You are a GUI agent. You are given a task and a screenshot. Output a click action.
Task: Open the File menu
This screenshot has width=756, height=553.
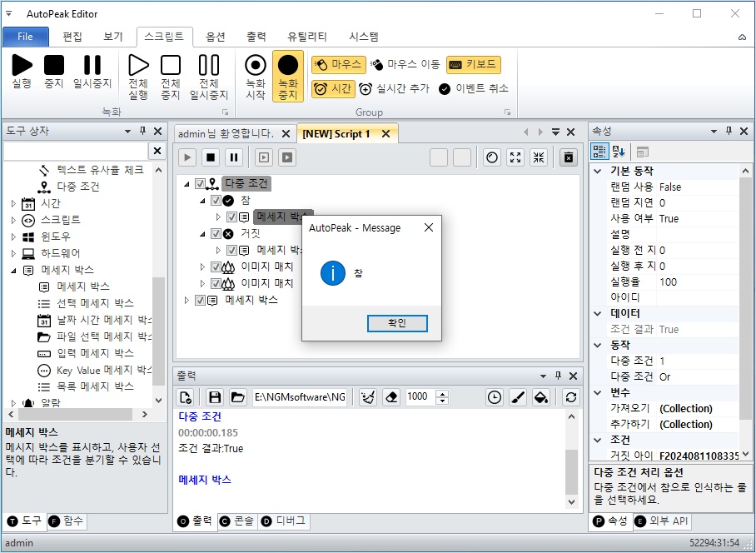(x=26, y=37)
